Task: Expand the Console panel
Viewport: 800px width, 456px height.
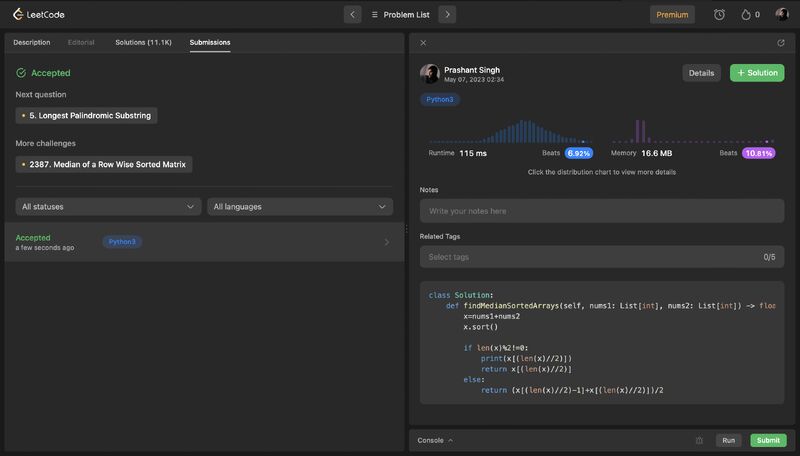Action: 435,440
